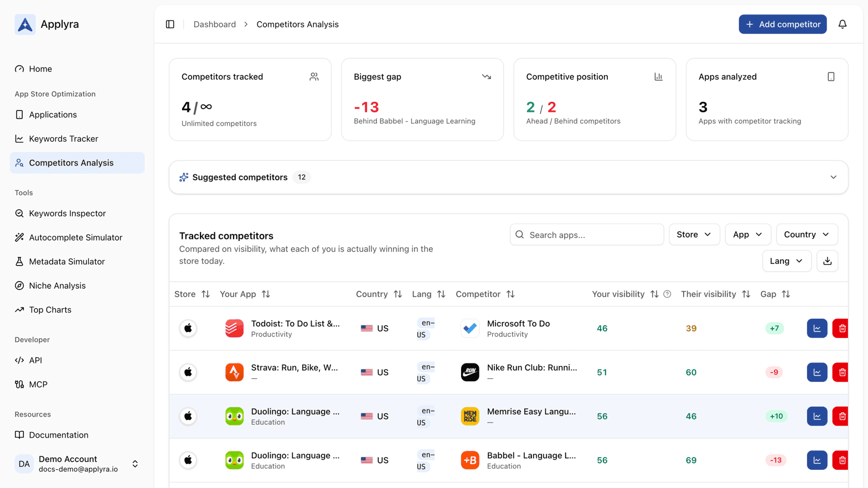Click the Memrise app icon
The width and height of the screenshot is (868, 488).
coord(470,416)
